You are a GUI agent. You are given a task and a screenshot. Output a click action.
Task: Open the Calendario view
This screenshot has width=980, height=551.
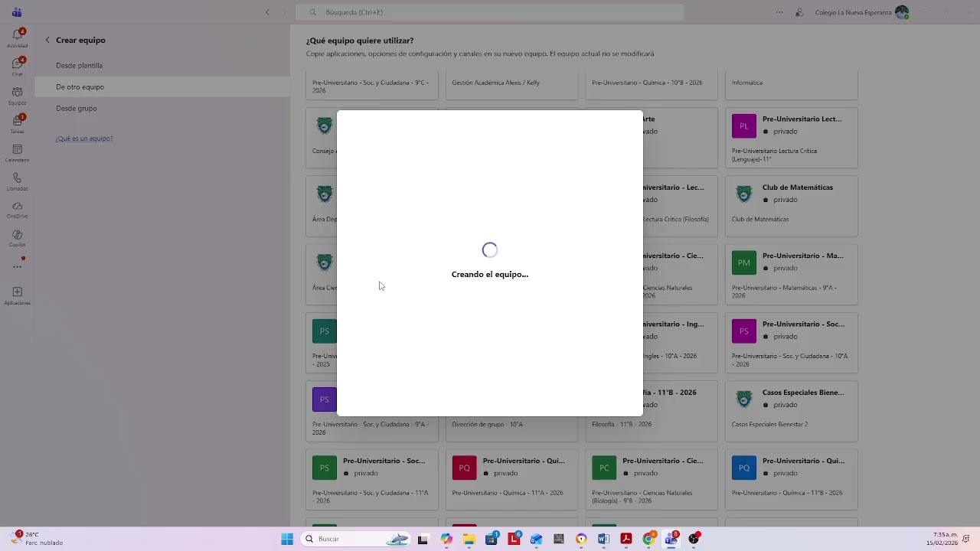pos(17,152)
